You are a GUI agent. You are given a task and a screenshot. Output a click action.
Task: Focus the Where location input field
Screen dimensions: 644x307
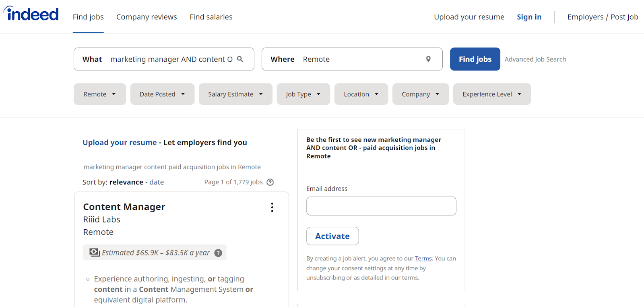point(352,59)
